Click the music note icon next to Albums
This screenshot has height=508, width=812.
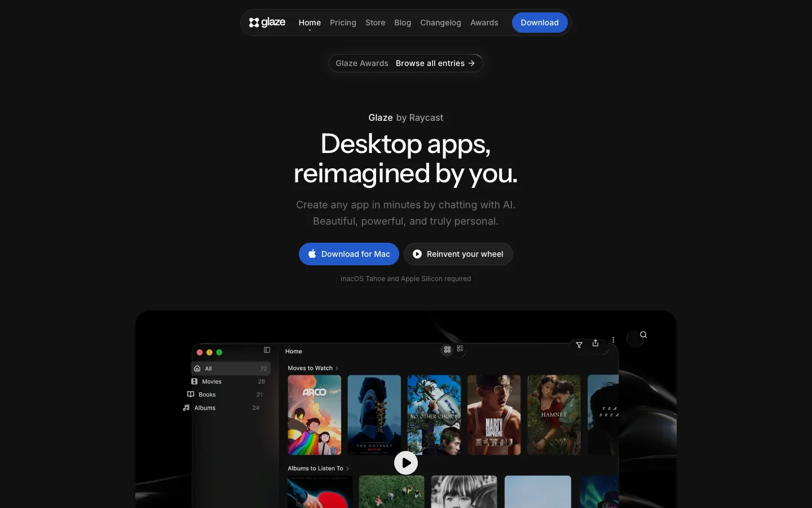click(x=186, y=408)
